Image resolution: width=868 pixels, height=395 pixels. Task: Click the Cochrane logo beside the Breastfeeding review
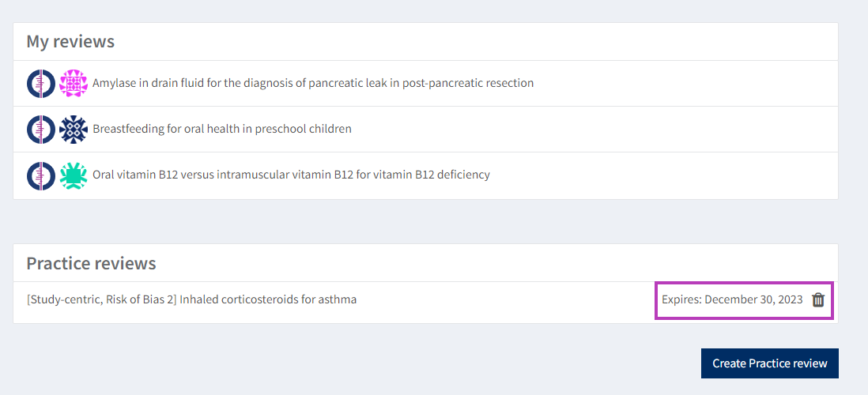41,130
